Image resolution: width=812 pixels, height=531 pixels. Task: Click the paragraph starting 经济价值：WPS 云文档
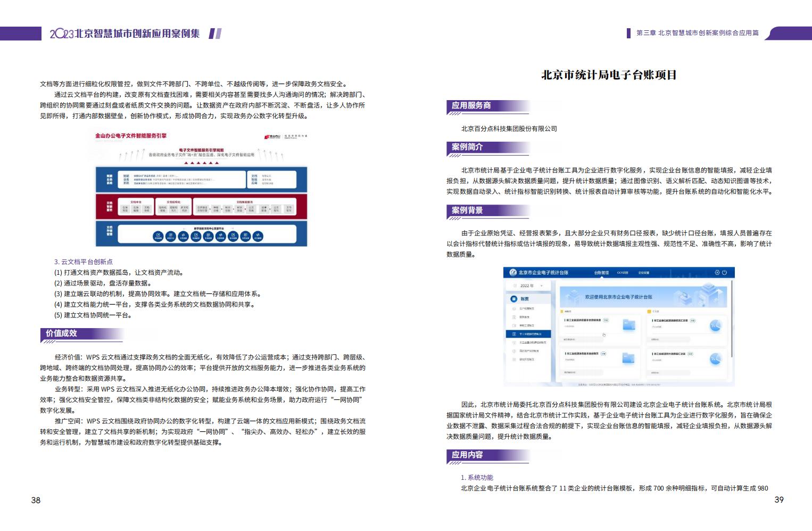(x=203, y=368)
